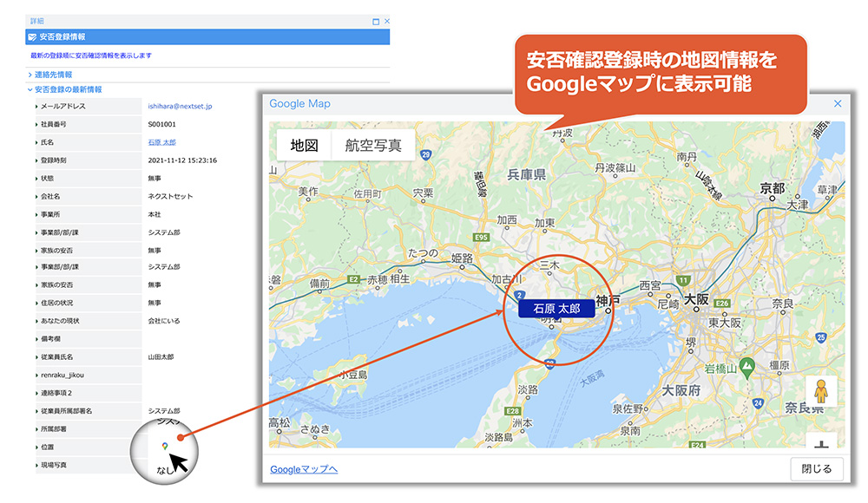
Task: Click the 泉佐野 label on map
Action: pyautogui.click(x=628, y=409)
